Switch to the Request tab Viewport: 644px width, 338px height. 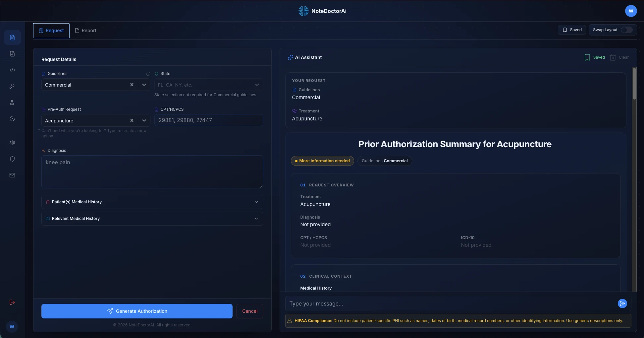pos(51,31)
